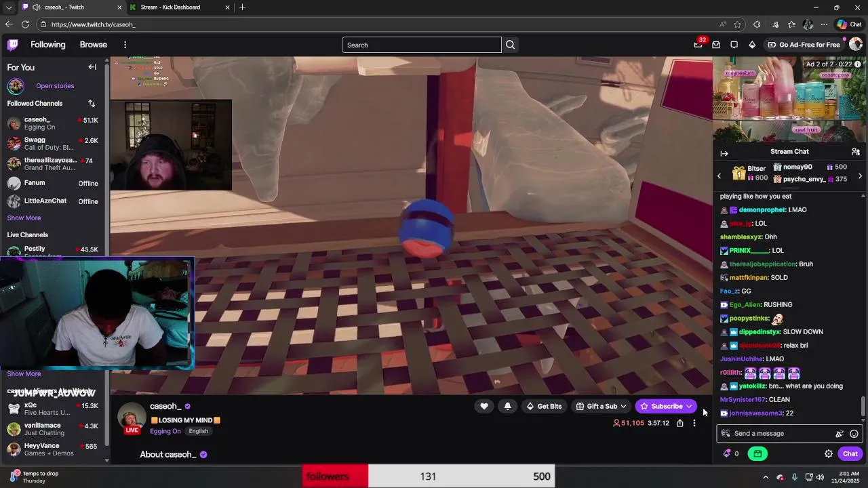Viewport: 868px width, 488px height.
Task: Close the caseoh_ - Twitch tab
Action: click(x=120, y=7)
